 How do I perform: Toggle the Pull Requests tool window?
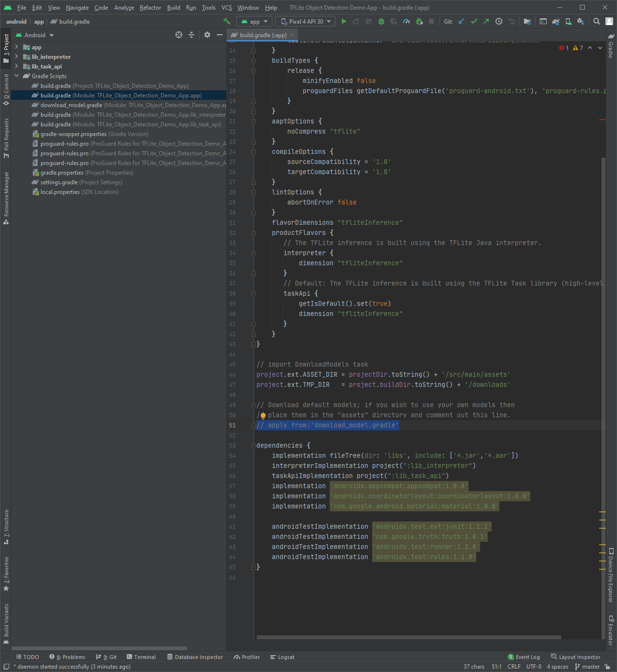click(x=6, y=138)
